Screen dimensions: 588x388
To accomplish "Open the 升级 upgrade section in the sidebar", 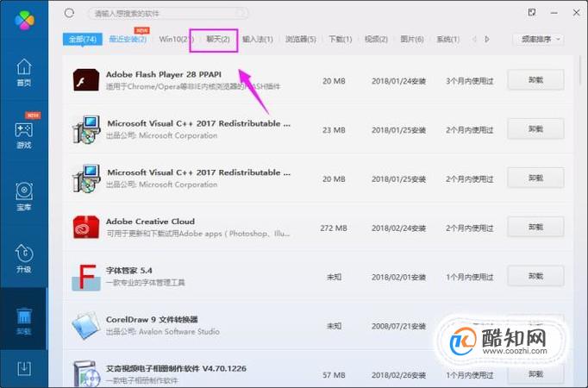I will tap(23, 259).
